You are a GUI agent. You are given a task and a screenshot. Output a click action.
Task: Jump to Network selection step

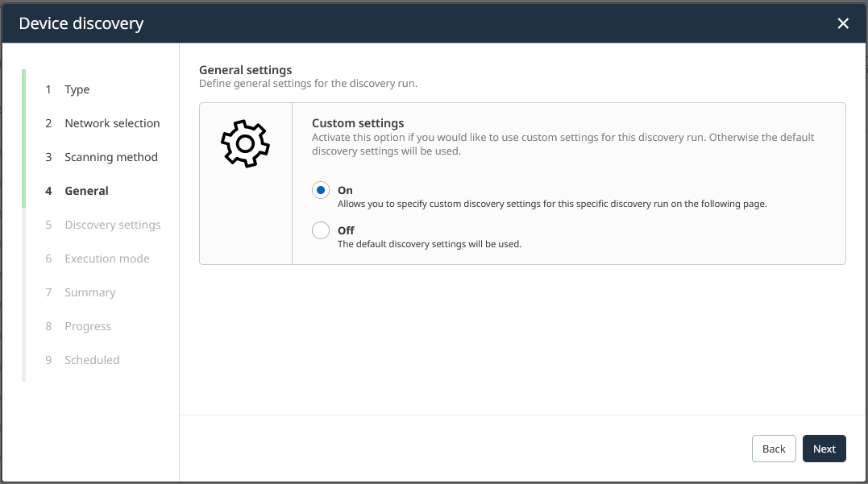(x=112, y=123)
